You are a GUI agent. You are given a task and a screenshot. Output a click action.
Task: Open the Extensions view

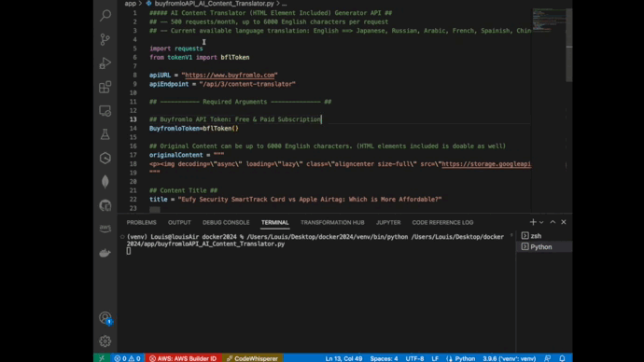[x=105, y=87]
